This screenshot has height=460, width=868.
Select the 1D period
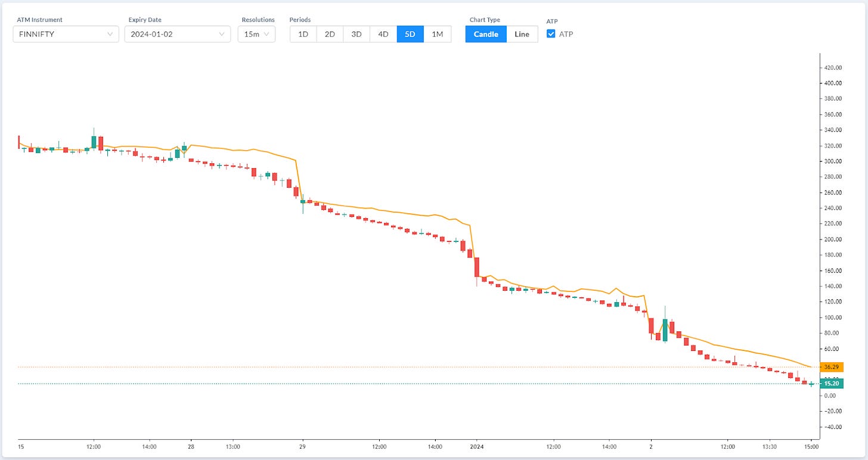pos(302,34)
